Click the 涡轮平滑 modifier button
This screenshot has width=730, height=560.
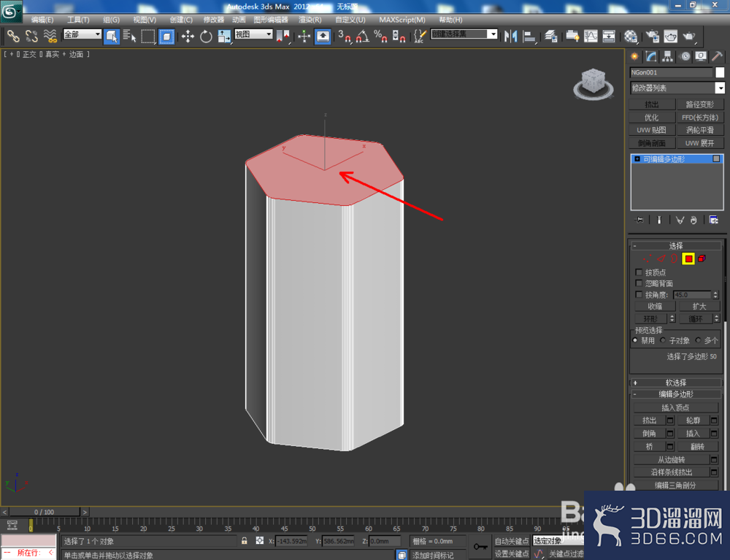tap(700, 130)
